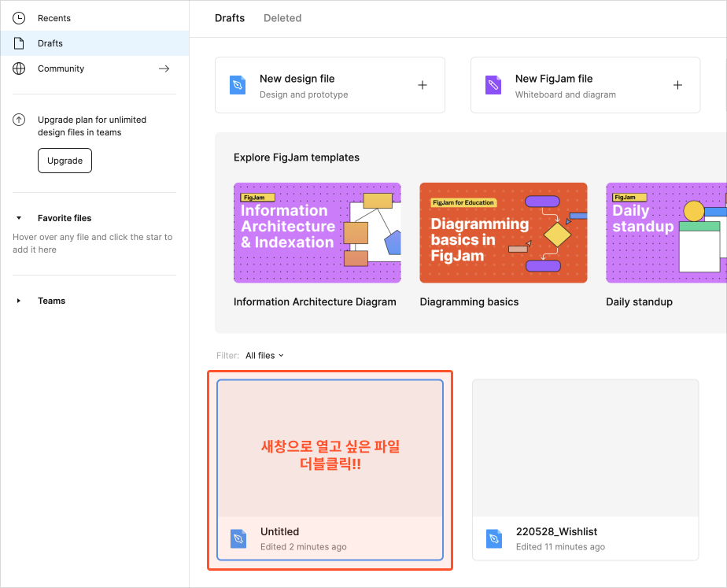
Task: Select the 220528_Wishlist file preview
Action: (585, 448)
